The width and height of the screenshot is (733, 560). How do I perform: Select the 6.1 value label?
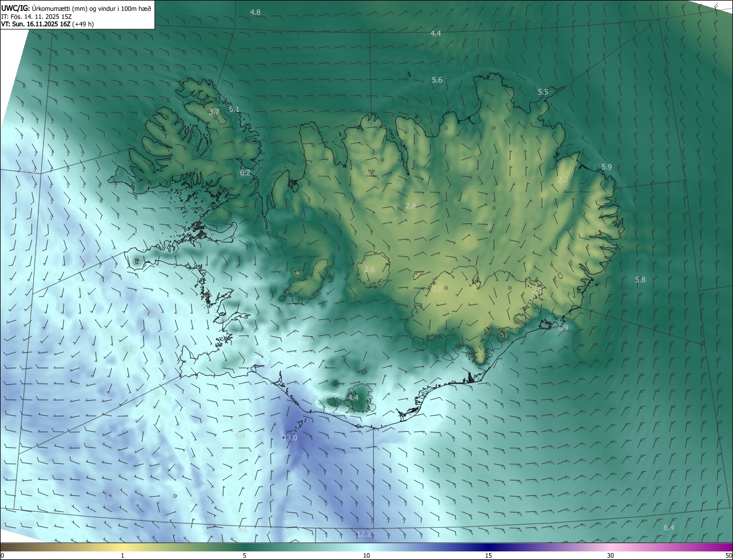234,109
